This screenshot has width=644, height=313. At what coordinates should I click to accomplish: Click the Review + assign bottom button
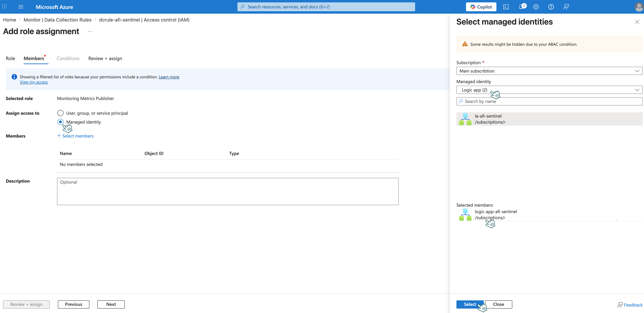[x=26, y=304]
